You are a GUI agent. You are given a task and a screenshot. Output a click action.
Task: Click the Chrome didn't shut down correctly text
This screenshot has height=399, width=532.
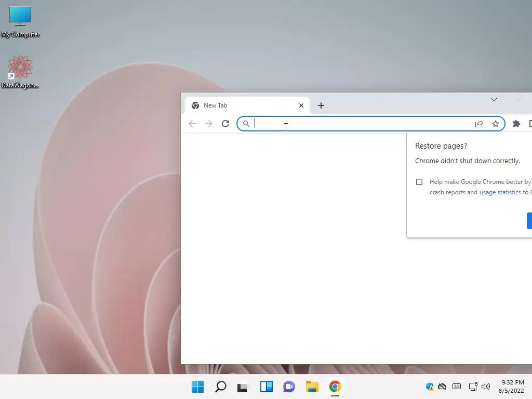[467, 161]
